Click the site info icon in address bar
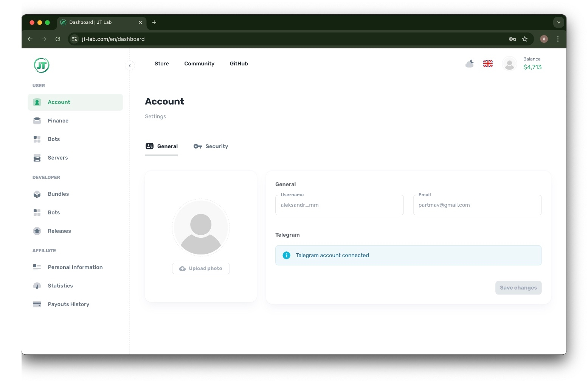588x383 pixels. 74,39
